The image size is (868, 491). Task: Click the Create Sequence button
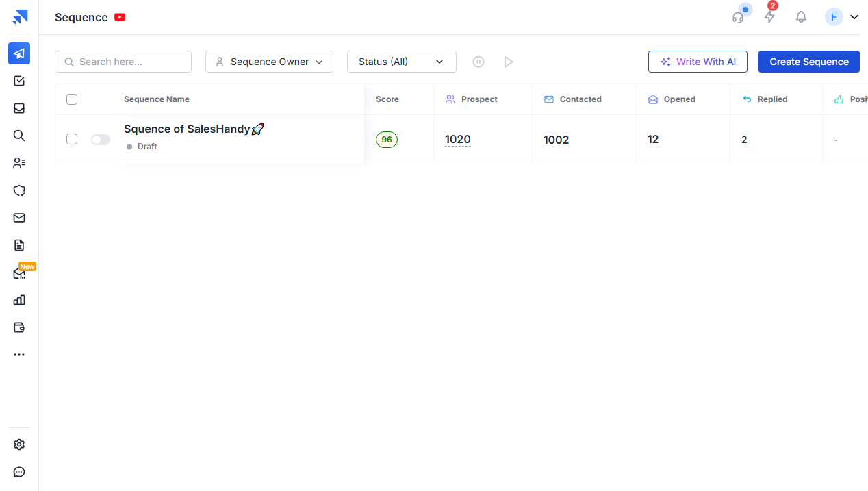[808, 62]
